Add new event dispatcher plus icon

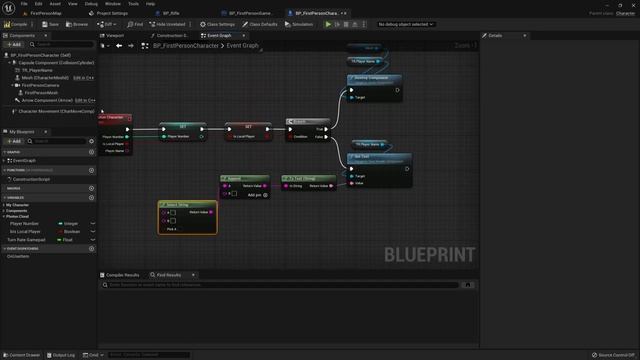(91, 249)
